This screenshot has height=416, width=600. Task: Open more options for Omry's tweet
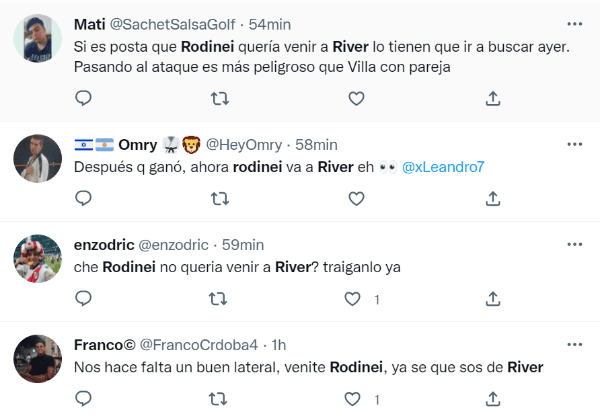pyautogui.click(x=574, y=144)
